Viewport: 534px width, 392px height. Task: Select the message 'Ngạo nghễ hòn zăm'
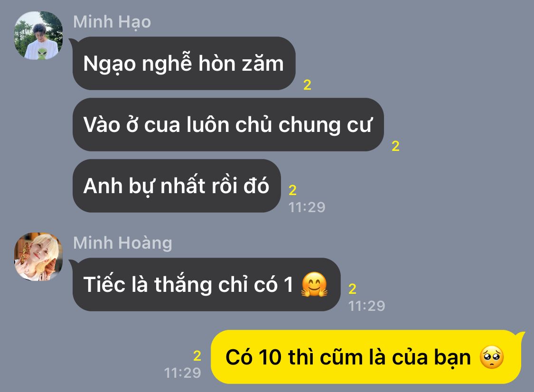pos(184,63)
